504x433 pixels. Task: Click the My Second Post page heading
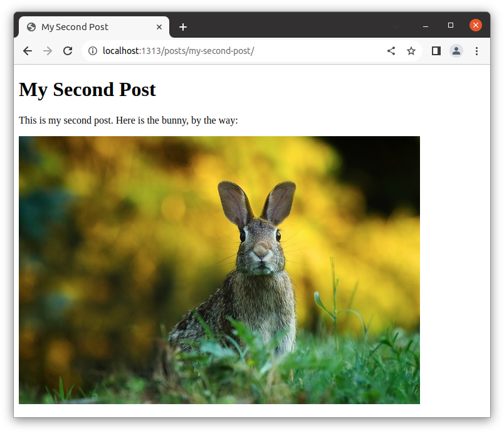coord(87,90)
